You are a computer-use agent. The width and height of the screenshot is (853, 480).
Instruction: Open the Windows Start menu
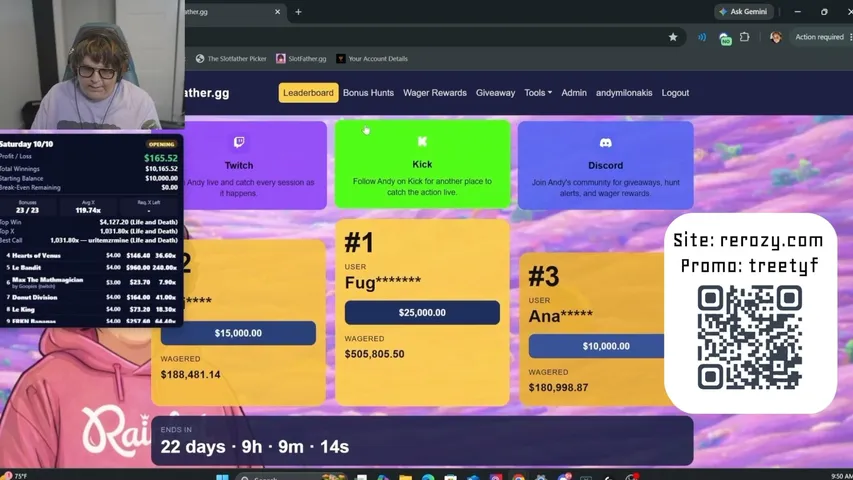(x=222, y=477)
